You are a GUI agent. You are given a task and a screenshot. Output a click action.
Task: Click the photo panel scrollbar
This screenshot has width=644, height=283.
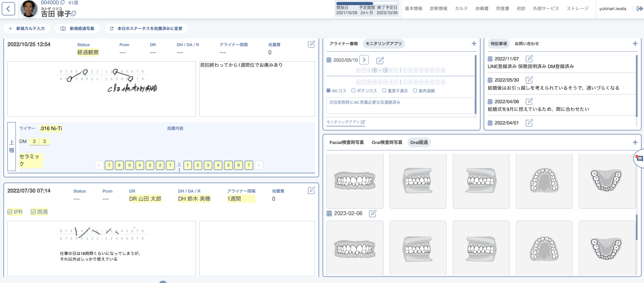pyautogui.click(x=637, y=227)
